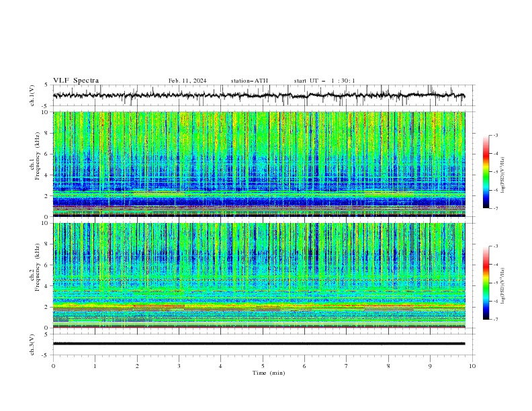Click the time axis tick label '2'

click(x=137, y=366)
